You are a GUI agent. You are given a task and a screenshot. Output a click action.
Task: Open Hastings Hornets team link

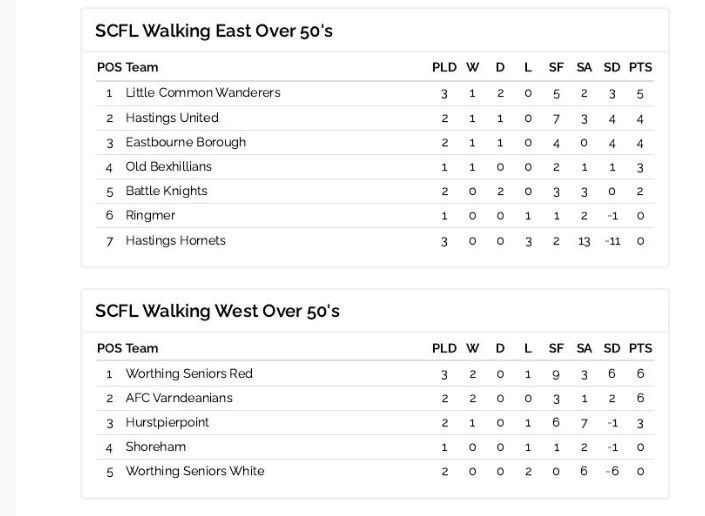(175, 240)
